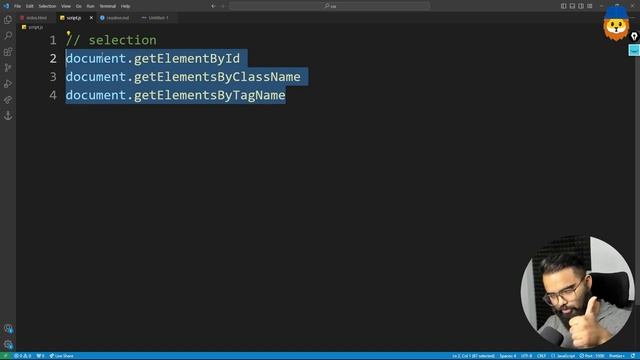640x360 pixels.
Task: Click Live Share in status bar
Action: tap(62, 356)
